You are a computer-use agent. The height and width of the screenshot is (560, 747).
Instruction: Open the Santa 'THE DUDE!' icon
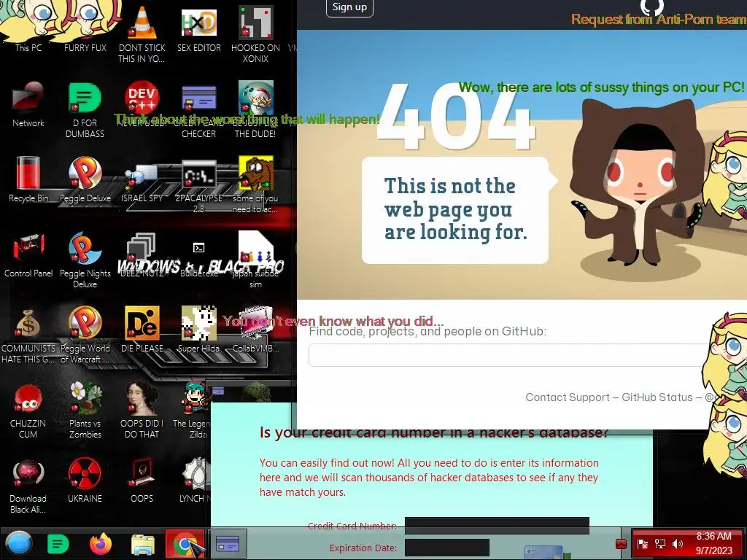click(x=255, y=109)
